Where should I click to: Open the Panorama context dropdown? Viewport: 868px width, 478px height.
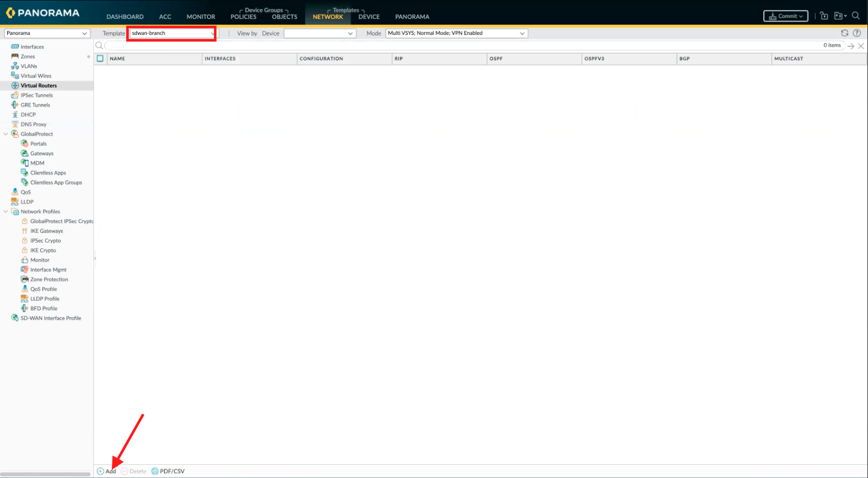click(47, 33)
